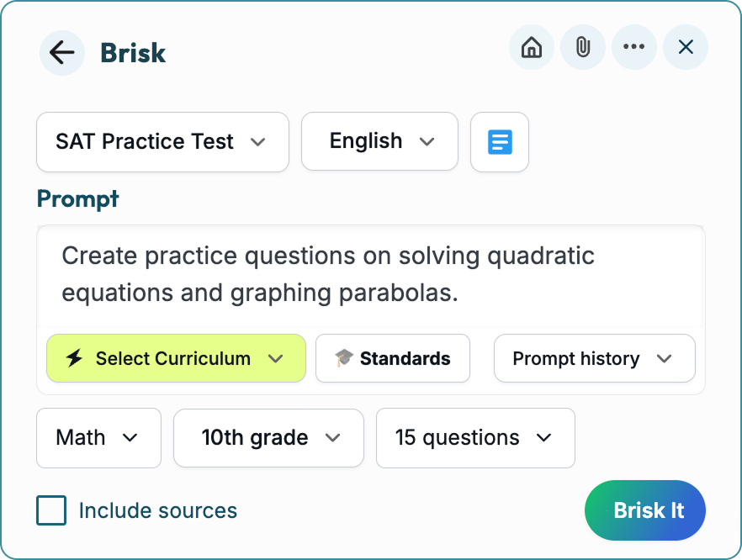Click the graduation cap Standards icon
742x560 pixels.
click(x=343, y=359)
